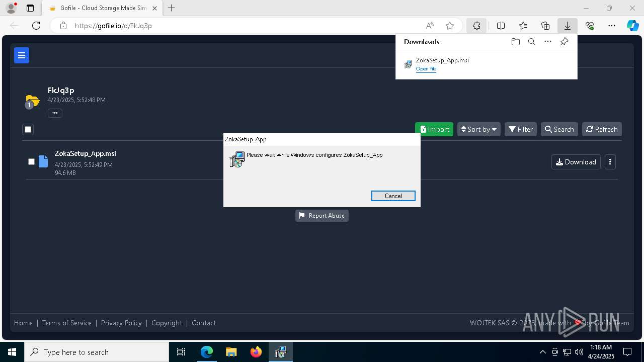Open Edge Settings and more menu
The image size is (644, 362).
tap(612, 26)
